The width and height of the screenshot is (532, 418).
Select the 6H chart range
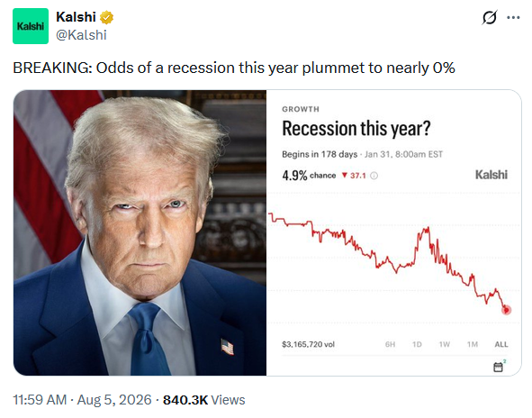coord(390,344)
